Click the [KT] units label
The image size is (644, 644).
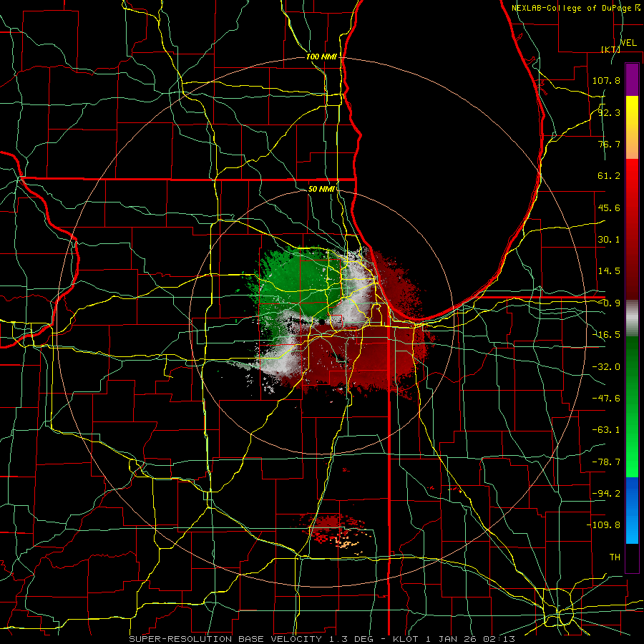[610, 49]
